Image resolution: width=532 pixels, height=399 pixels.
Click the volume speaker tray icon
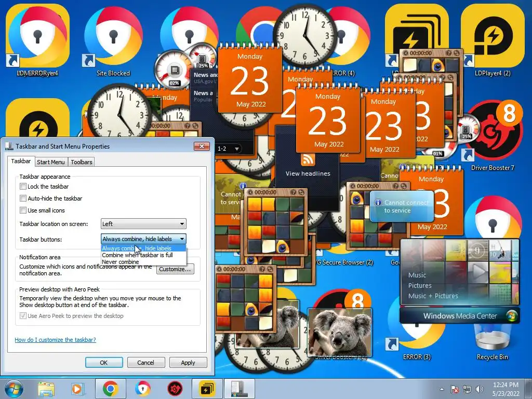(480, 389)
